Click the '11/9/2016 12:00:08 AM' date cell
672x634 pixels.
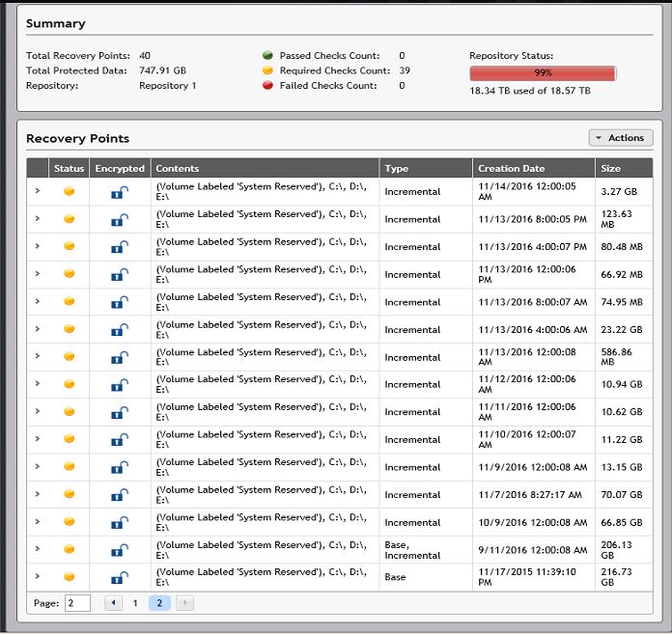click(x=533, y=467)
